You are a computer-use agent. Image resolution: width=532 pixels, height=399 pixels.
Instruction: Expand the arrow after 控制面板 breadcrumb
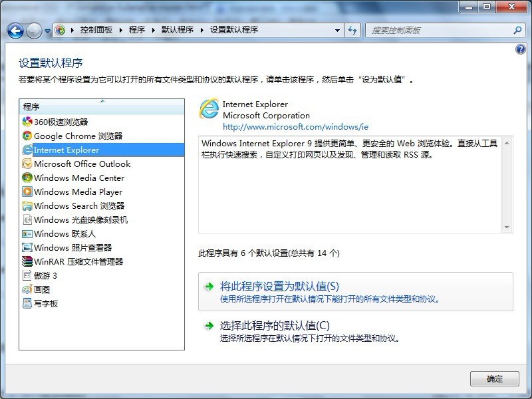121,30
